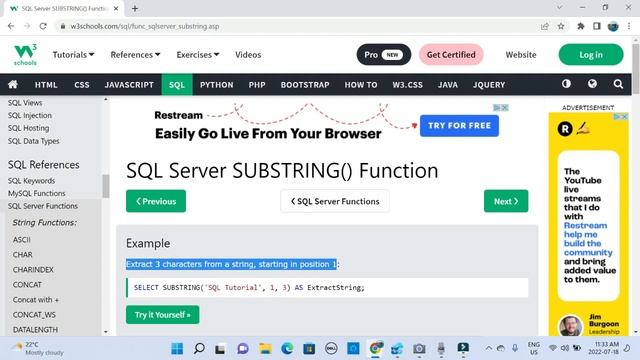
Task: Select HOW TO in the navbar
Action: (361, 84)
